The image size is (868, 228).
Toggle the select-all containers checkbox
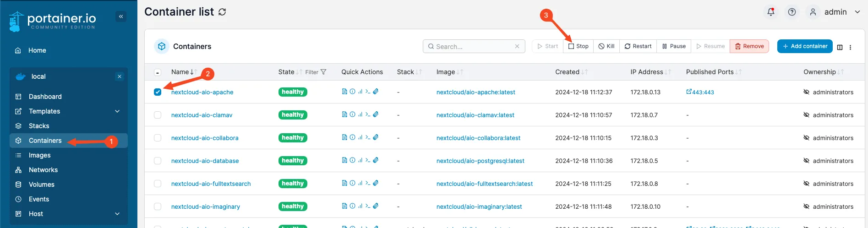pos(158,72)
